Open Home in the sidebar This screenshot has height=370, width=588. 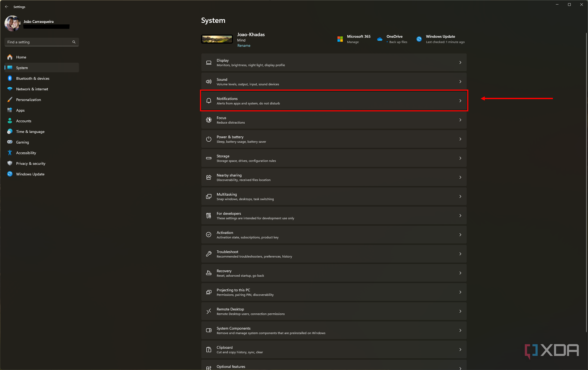point(42,57)
